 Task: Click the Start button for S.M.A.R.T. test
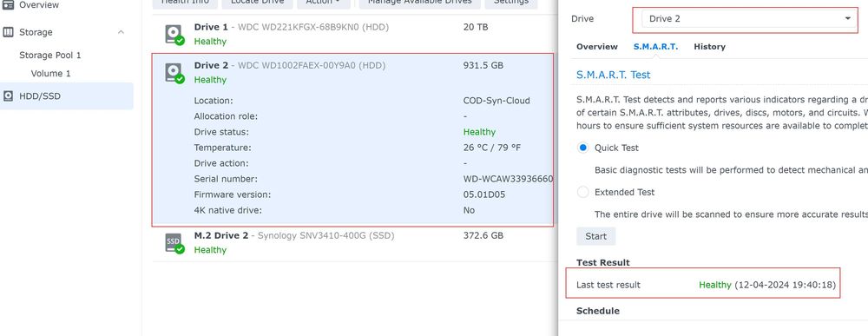coord(596,236)
